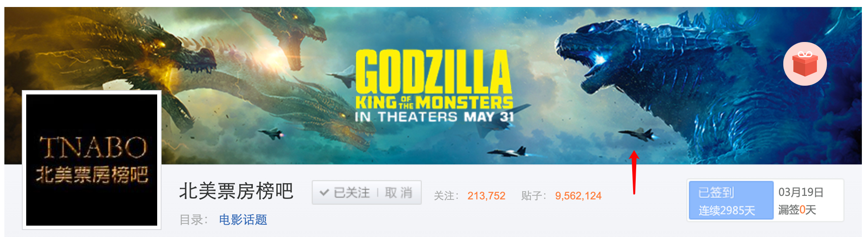Click the TNABO 北美票房榜吧 avatar image
The width and height of the screenshot is (868, 237).
pos(92,160)
